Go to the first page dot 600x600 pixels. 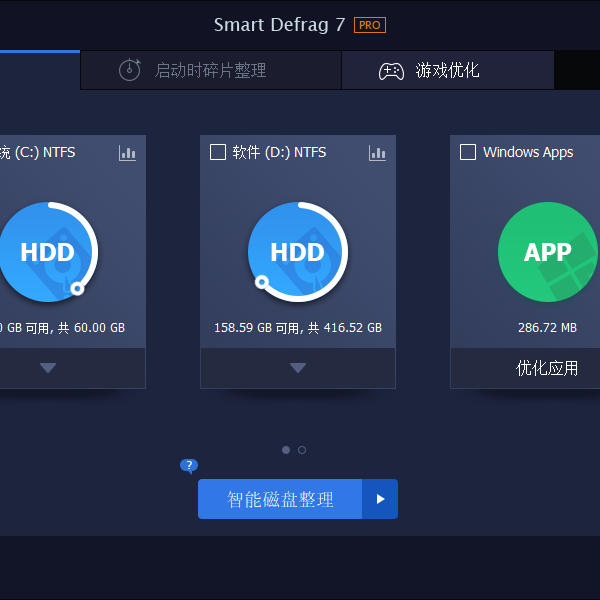pos(286,450)
